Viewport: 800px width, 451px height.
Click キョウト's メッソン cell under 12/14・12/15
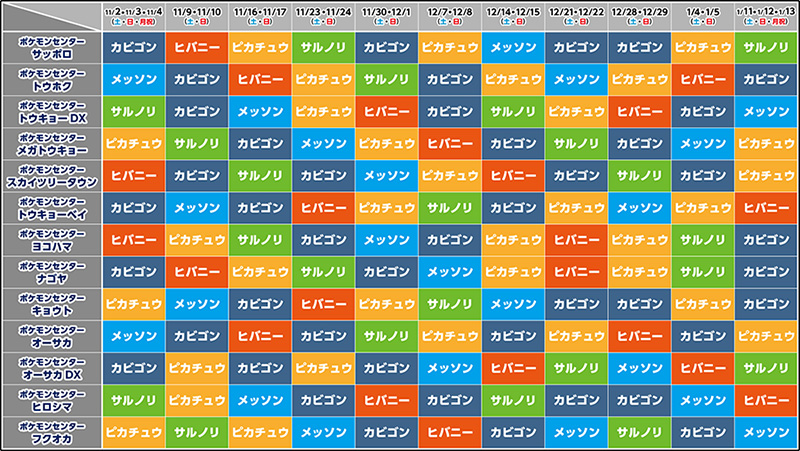click(x=513, y=304)
